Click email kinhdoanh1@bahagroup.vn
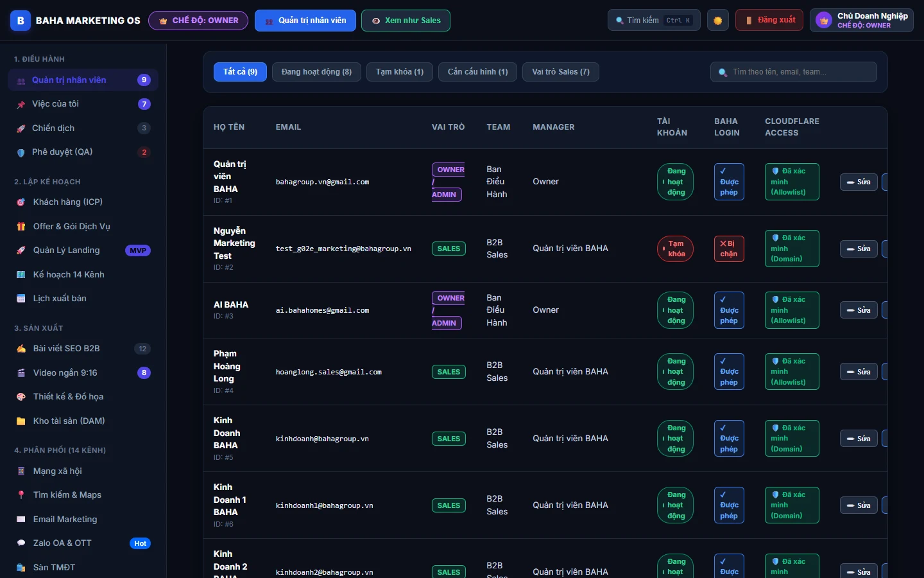Viewport: 924px width, 578px height. [x=325, y=505]
